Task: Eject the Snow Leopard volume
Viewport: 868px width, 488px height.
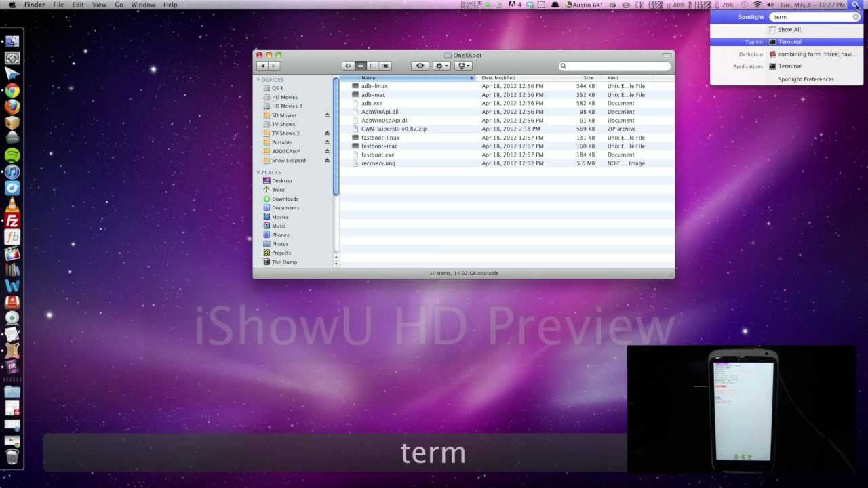Action: (327, 161)
